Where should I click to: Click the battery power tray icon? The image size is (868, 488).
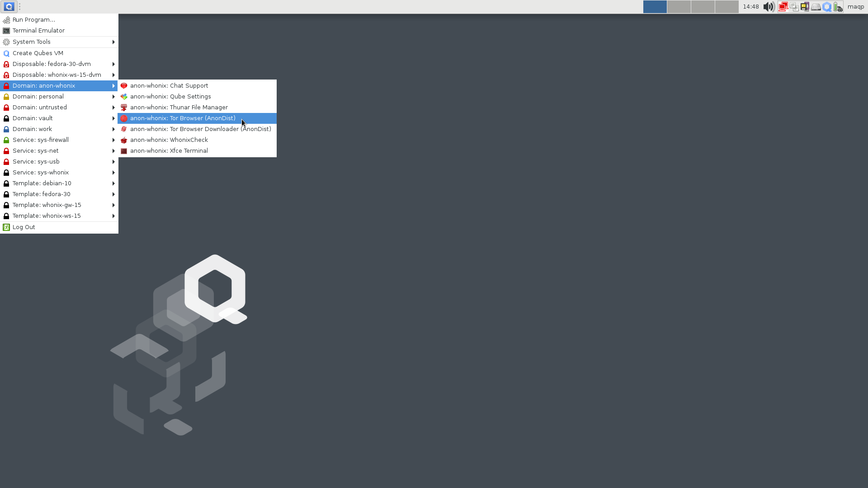[x=838, y=7]
